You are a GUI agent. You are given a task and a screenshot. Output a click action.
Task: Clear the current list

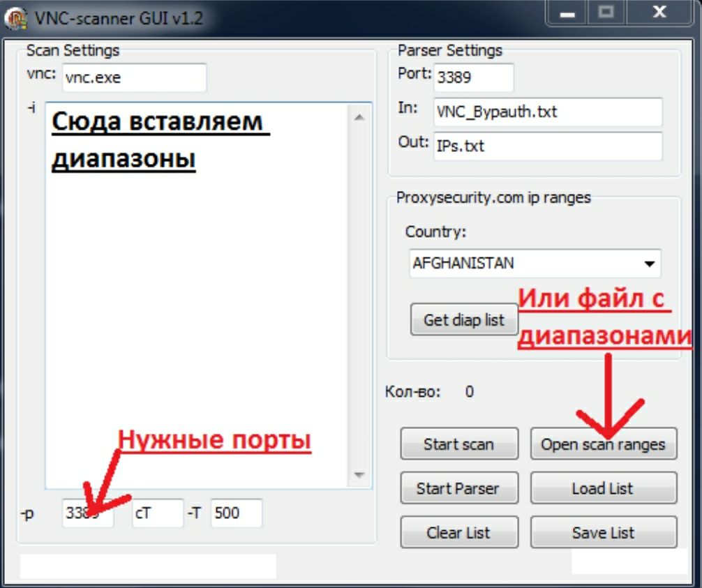[458, 532]
